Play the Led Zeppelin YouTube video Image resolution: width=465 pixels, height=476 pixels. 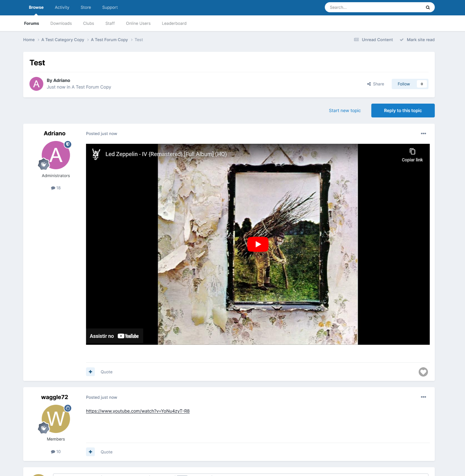tap(258, 244)
